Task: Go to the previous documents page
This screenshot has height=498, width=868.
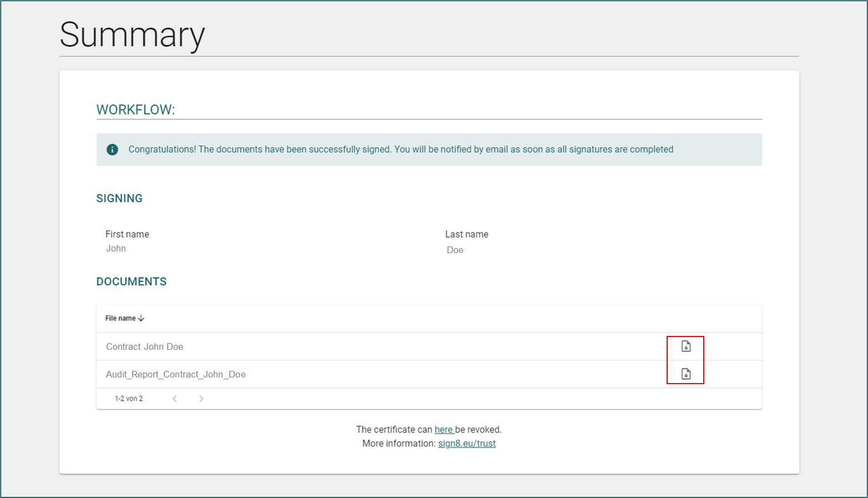Action: [x=175, y=399]
